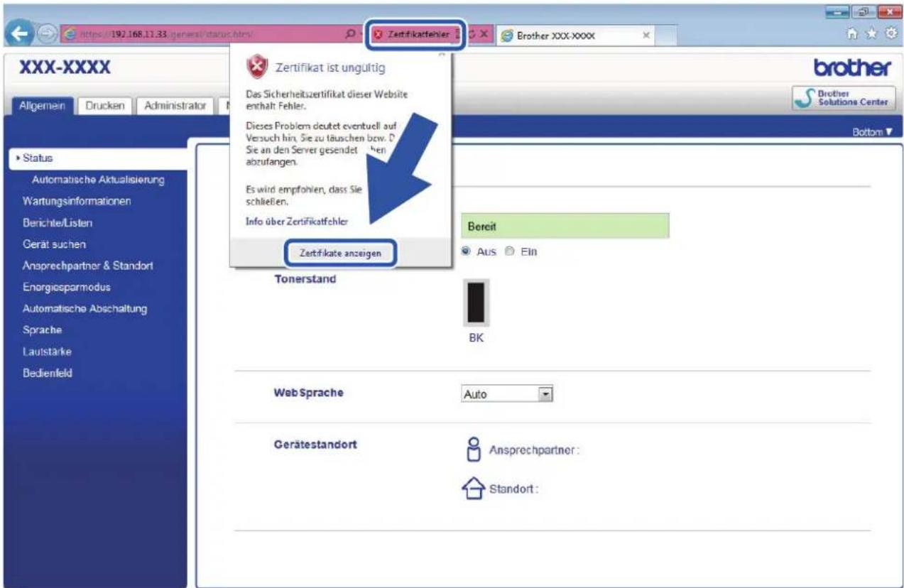Close the Brother XXX-XXXX browser tab
904x588 pixels.
647,35
